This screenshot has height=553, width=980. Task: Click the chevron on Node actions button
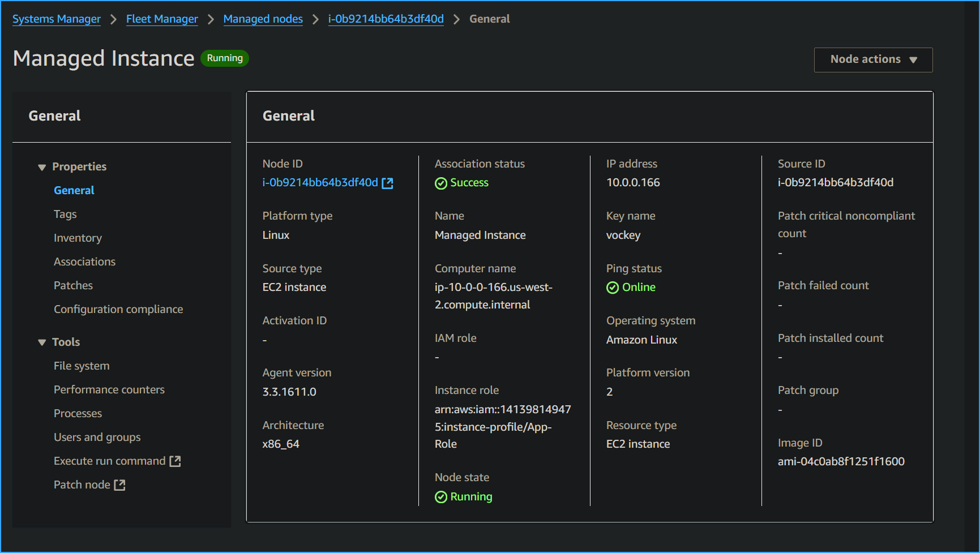tap(914, 59)
